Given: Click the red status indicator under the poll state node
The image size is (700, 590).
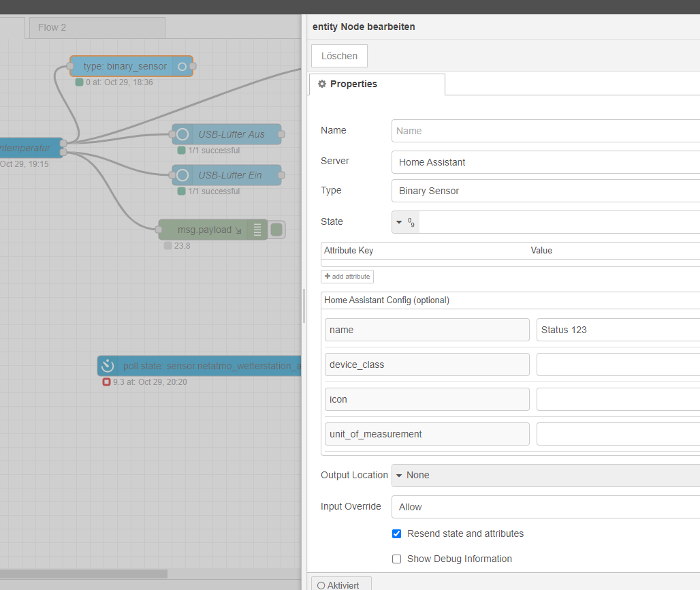Looking at the screenshot, I should (x=106, y=382).
